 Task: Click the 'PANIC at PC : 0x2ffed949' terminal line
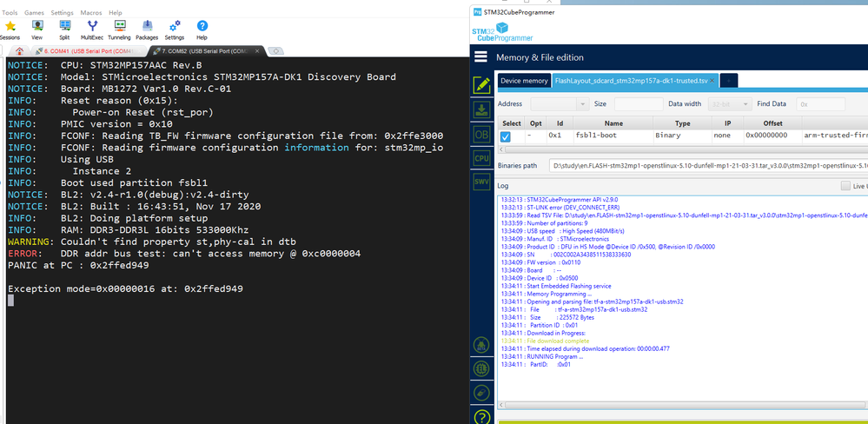(78, 265)
